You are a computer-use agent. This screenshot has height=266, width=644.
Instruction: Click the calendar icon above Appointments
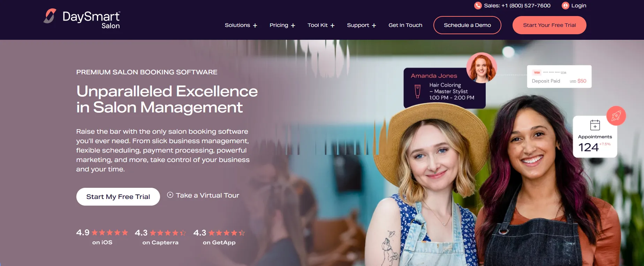[x=595, y=125]
